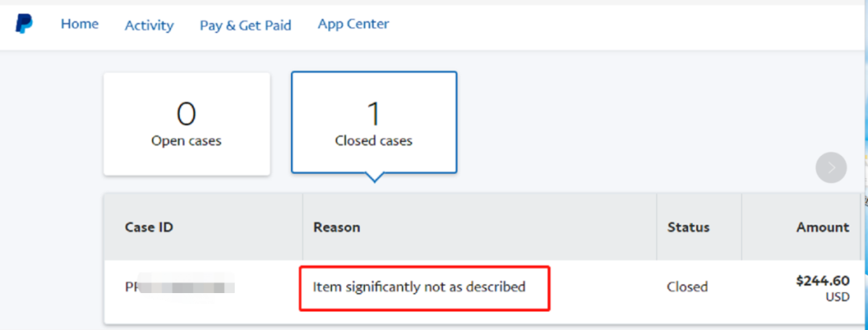
Task: Click the Status column header
Action: 688,227
